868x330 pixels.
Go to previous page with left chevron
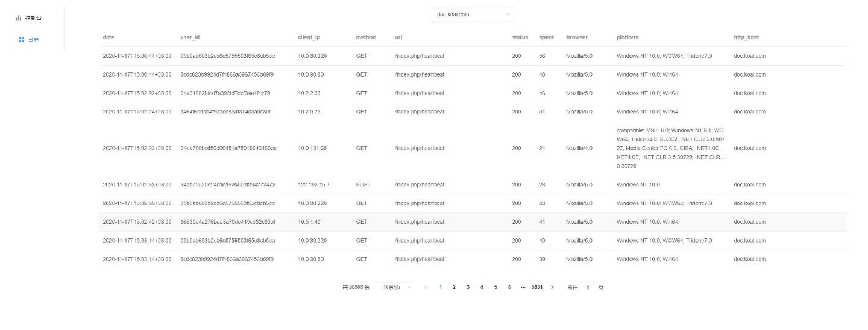pyautogui.click(x=426, y=287)
